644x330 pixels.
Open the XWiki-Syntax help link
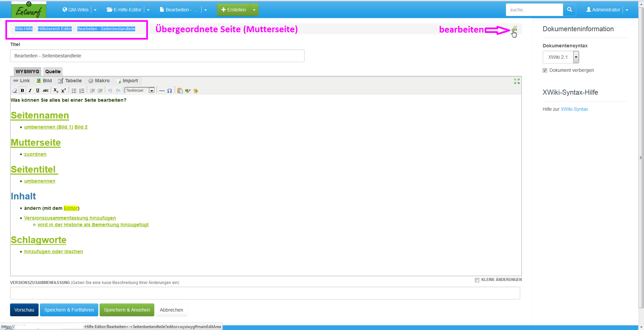[574, 109]
